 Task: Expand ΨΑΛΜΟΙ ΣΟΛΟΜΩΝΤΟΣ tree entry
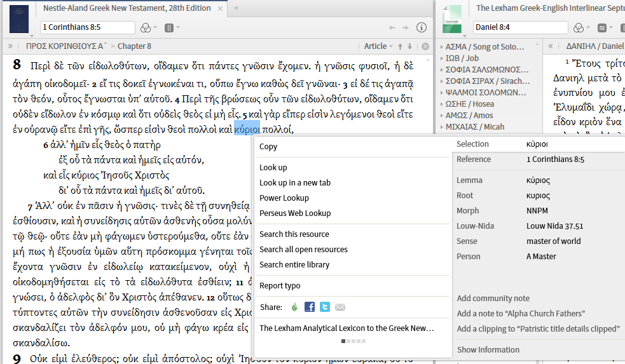pyautogui.click(x=442, y=93)
